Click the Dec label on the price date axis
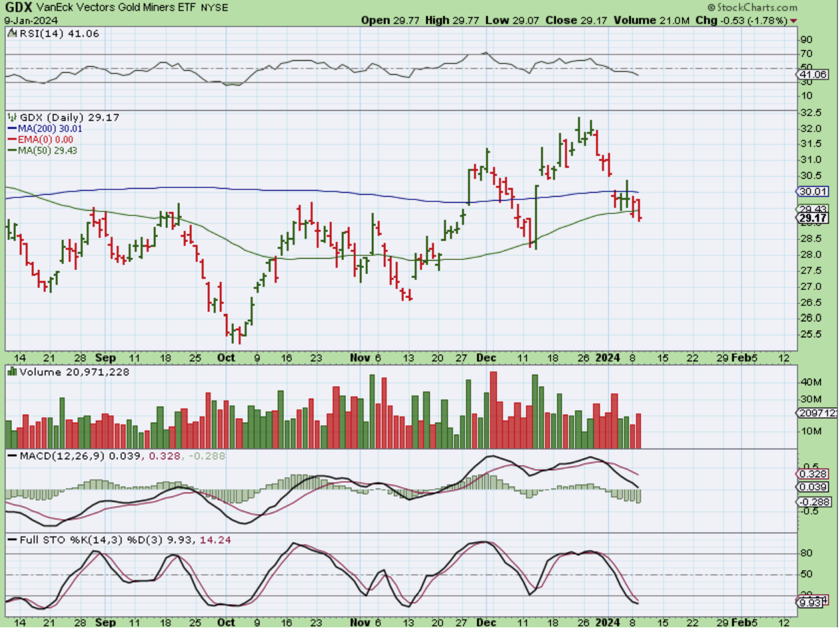Screen dimensions: 840x628 tap(485, 357)
